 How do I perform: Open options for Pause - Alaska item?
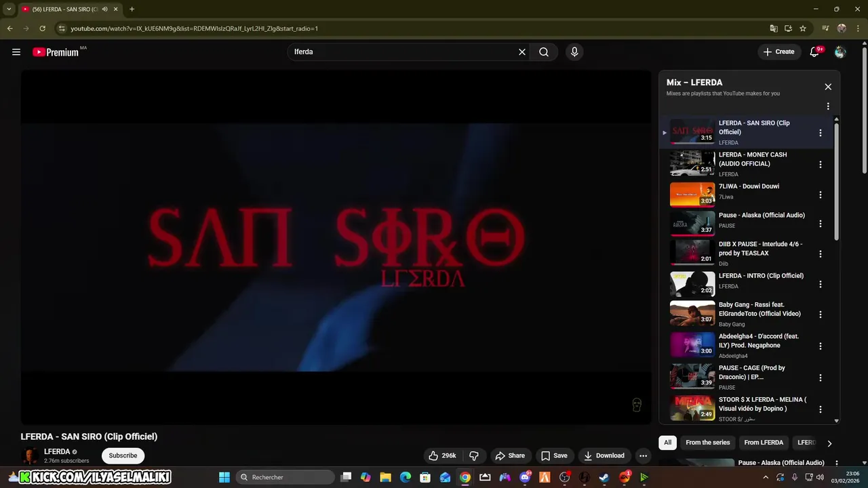pyautogui.click(x=821, y=224)
